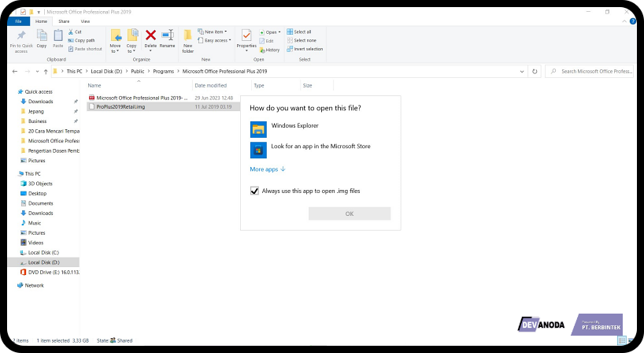
Task: Click Programs in the address path
Action: point(164,72)
